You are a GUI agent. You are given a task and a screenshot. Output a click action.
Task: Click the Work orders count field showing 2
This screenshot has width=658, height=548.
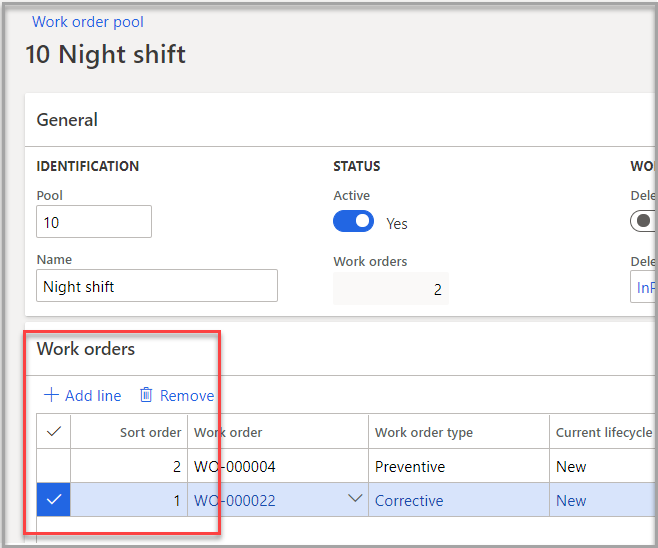(391, 289)
